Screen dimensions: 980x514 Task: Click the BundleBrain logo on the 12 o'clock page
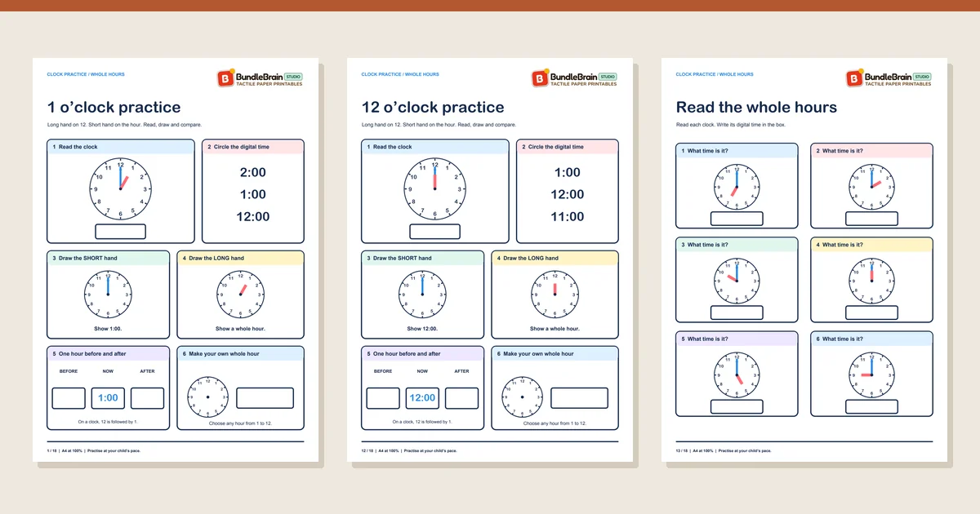click(575, 78)
